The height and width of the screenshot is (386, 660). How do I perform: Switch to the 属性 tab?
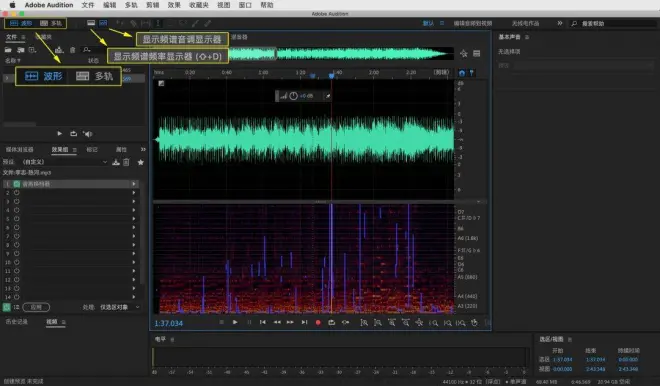[121, 149]
